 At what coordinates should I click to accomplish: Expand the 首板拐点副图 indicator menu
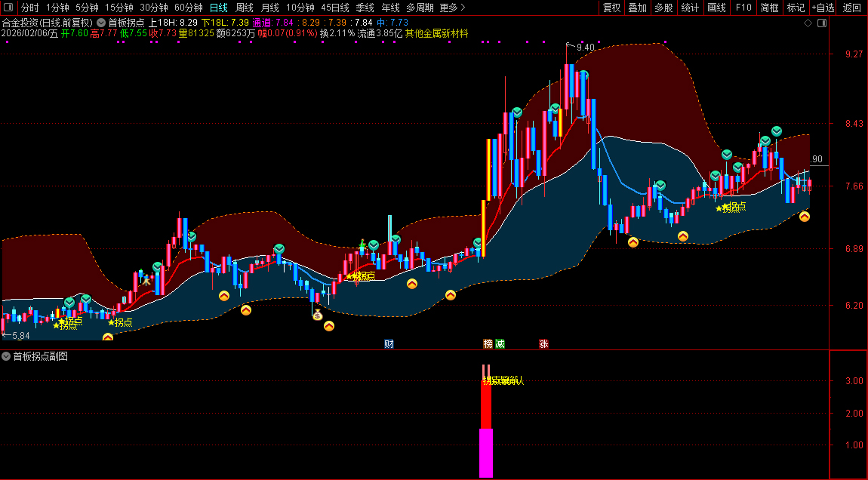coord(6,356)
